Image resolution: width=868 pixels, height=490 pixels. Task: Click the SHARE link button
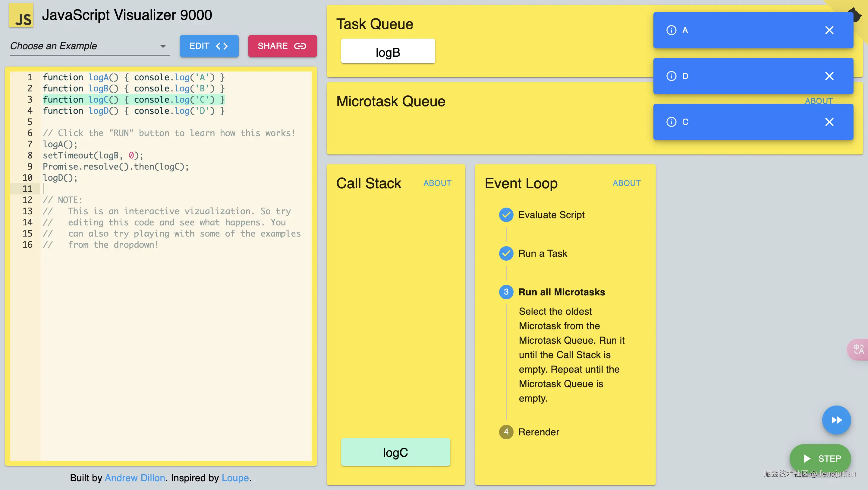[x=282, y=46]
